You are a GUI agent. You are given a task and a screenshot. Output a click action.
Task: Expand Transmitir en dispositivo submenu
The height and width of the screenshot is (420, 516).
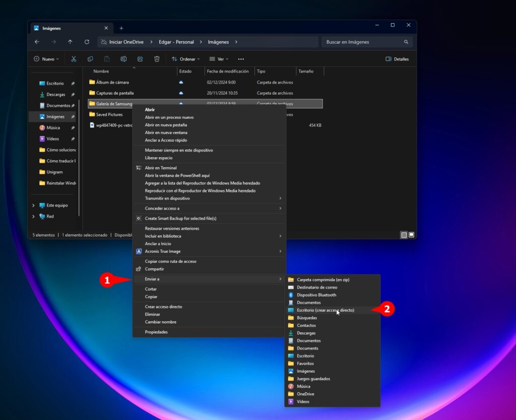(209, 198)
